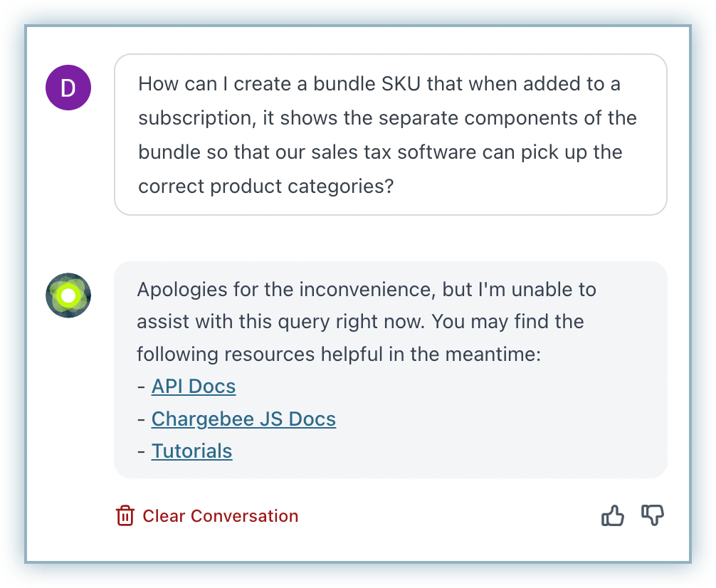Click the purple D user avatar

[68, 88]
